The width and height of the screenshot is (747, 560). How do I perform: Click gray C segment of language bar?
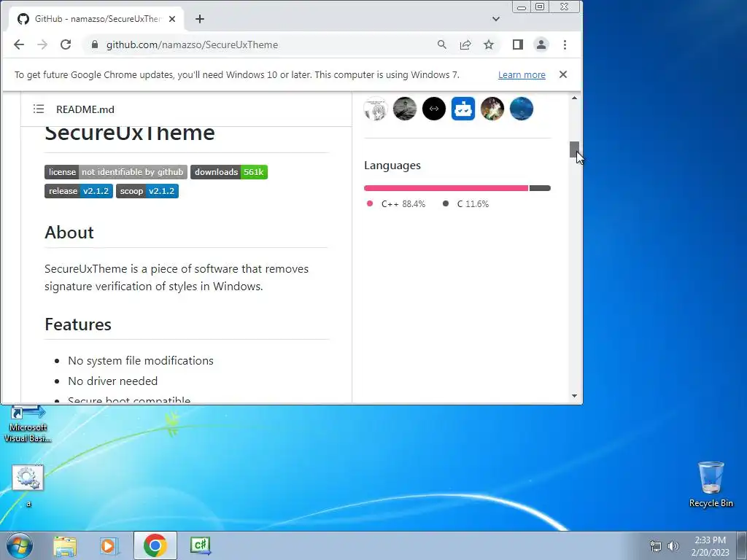(x=541, y=188)
